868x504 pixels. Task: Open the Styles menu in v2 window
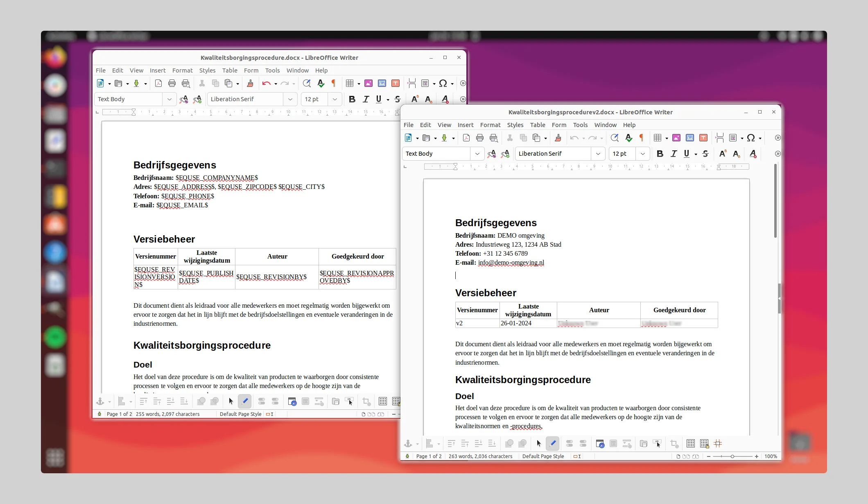point(515,125)
